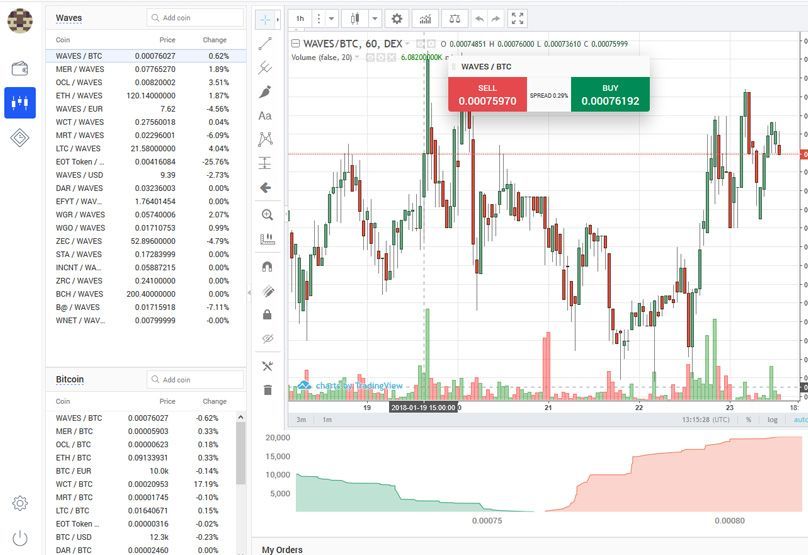
Task: Select the XABCD pattern tool
Action: (x=265, y=139)
